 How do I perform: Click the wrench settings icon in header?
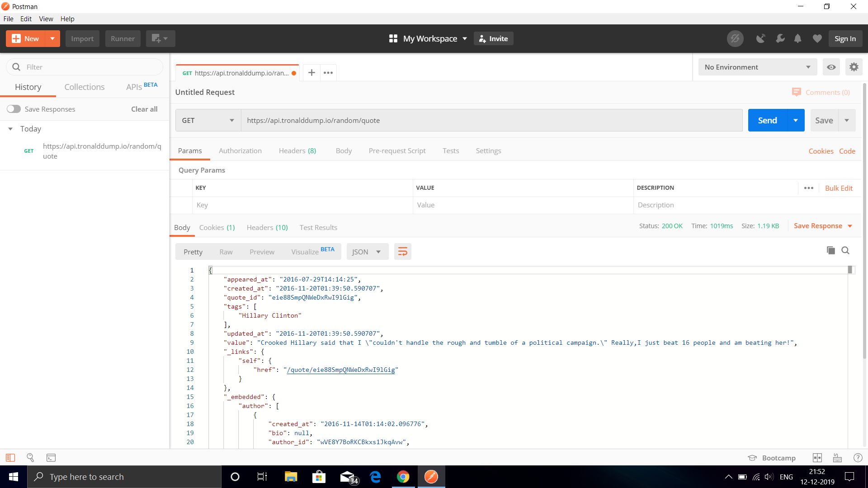tap(780, 39)
